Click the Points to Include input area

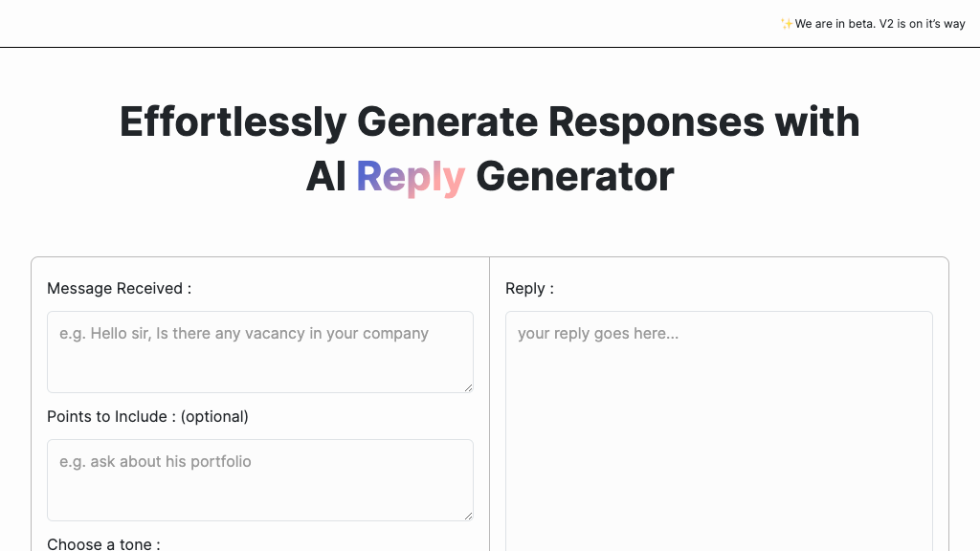pyautogui.click(x=259, y=478)
